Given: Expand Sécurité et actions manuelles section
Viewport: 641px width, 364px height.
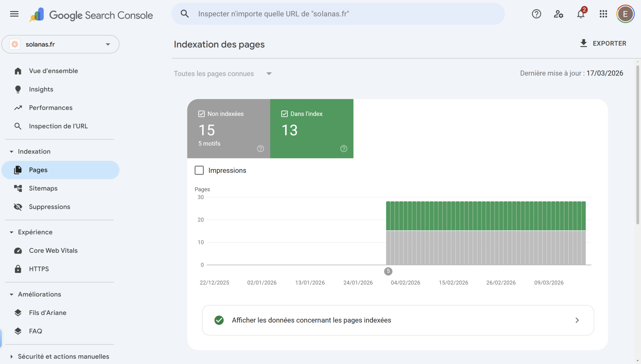Looking at the screenshot, I should [x=63, y=356].
